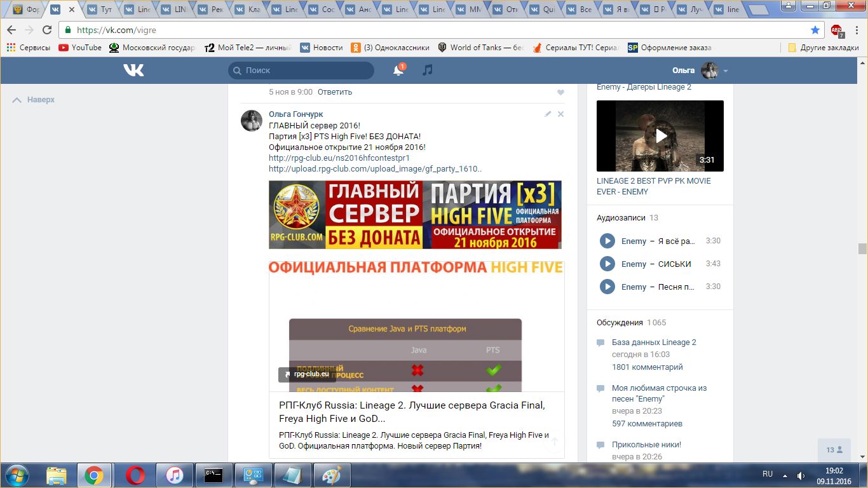Open the VK music note icon
The height and width of the screenshot is (488, 868).
pos(428,70)
